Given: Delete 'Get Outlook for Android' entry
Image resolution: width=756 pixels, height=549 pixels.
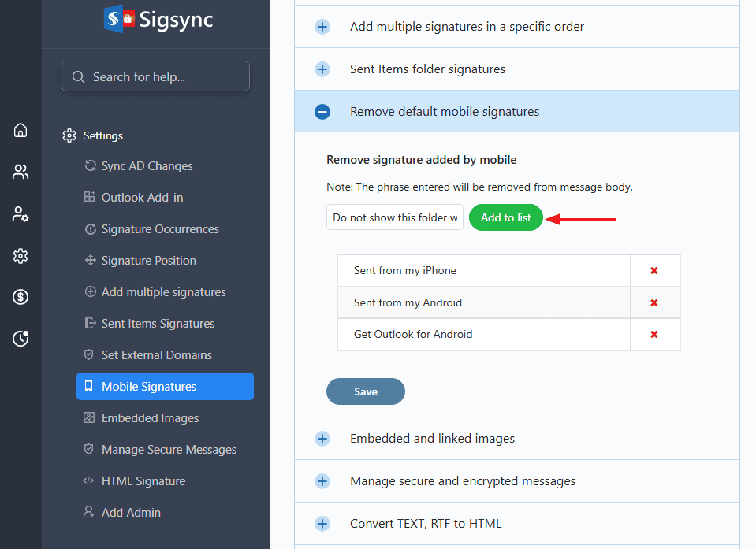Looking at the screenshot, I should click(654, 335).
